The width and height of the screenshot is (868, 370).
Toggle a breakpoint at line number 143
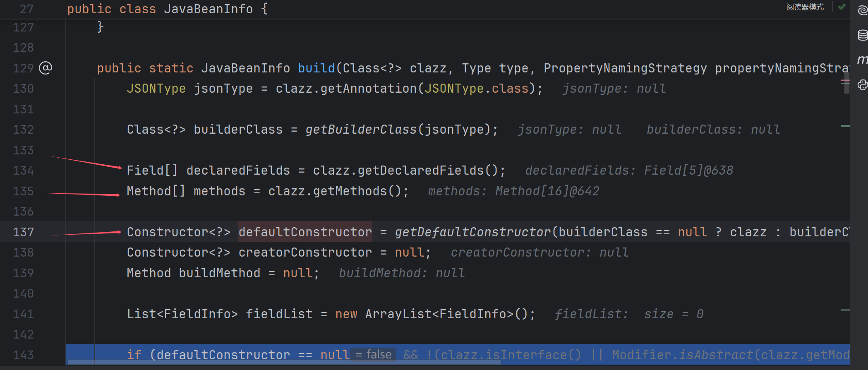point(23,355)
